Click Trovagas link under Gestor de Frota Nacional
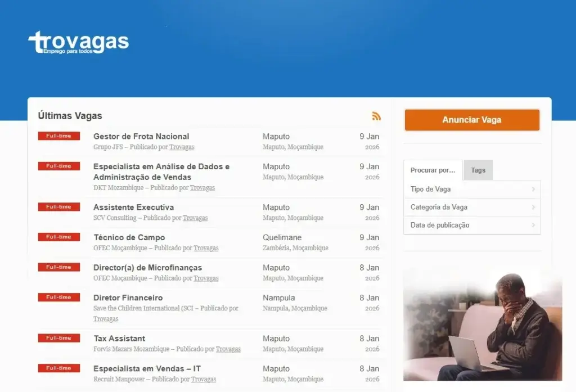This screenshot has height=392, width=576. pos(182,147)
